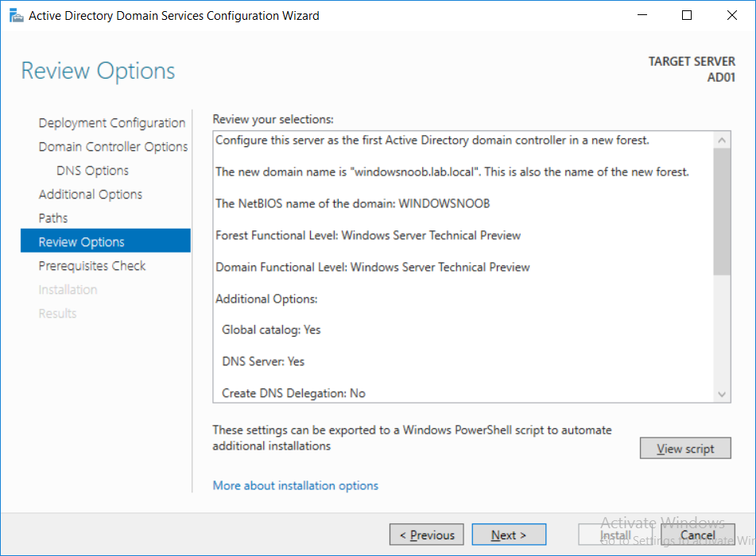Open More about installation options link
Viewport: 756px width, 556px height.
(x=296, y=485)
